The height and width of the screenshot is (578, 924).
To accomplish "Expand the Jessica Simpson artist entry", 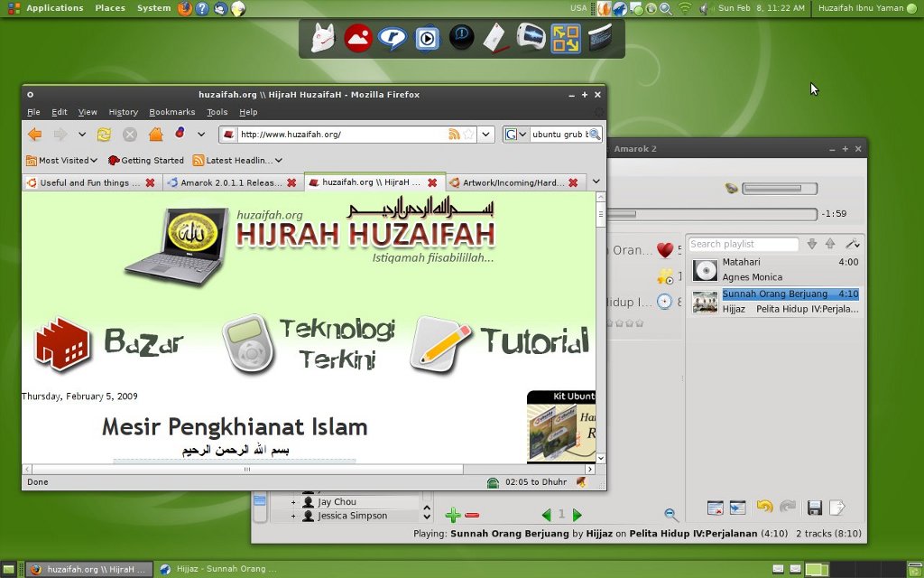I will coord(293,516).
